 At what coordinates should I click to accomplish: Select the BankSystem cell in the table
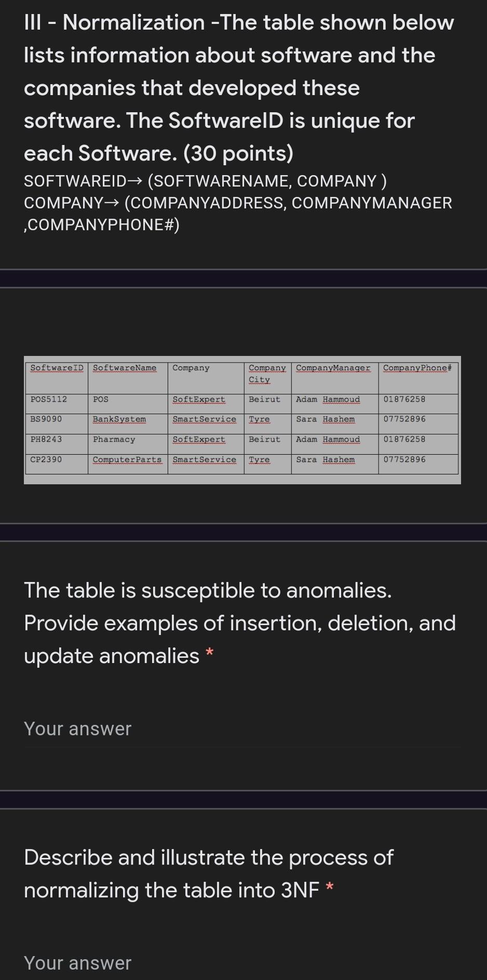click(x=119, y=419)
